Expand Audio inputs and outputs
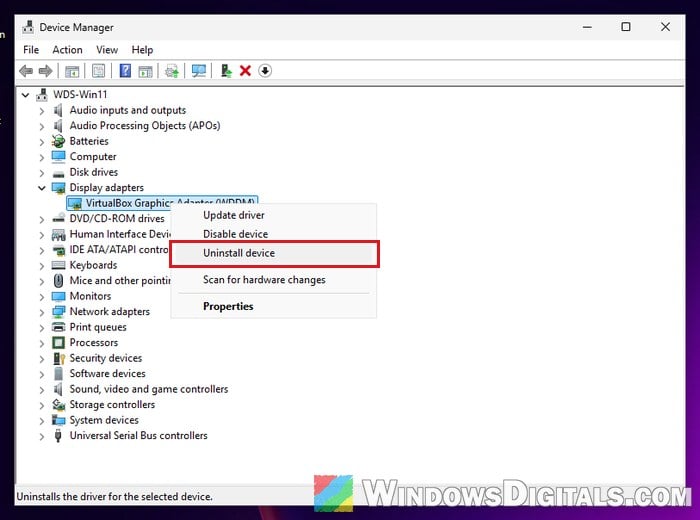 tap(42, 111)
